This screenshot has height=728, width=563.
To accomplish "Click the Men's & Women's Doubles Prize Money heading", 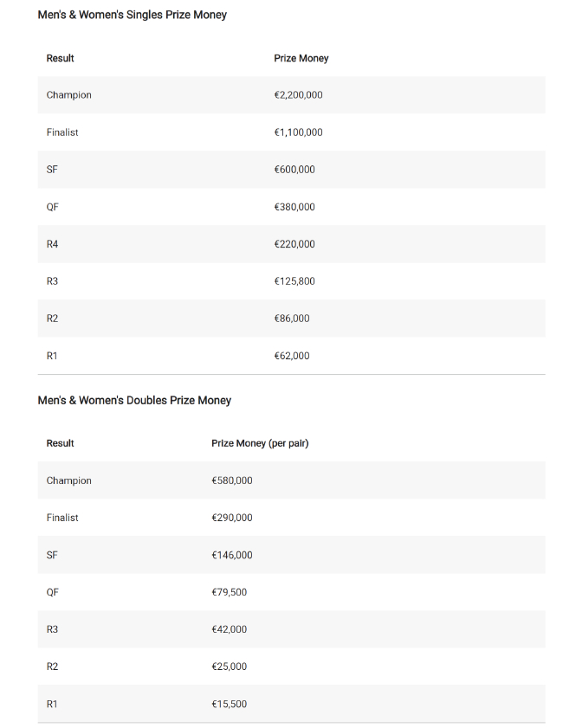I will 134,401.
